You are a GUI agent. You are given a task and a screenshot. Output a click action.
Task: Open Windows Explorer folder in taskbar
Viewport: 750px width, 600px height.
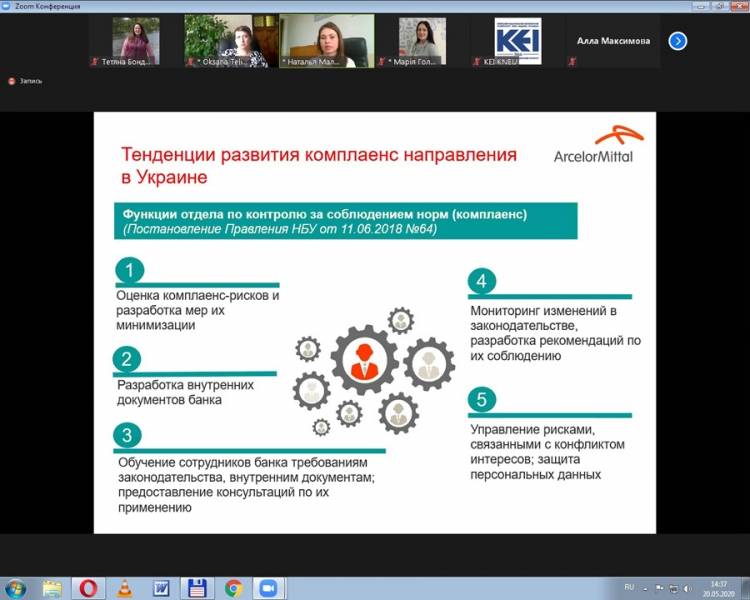pyautogui.click(x=52, y=587)
